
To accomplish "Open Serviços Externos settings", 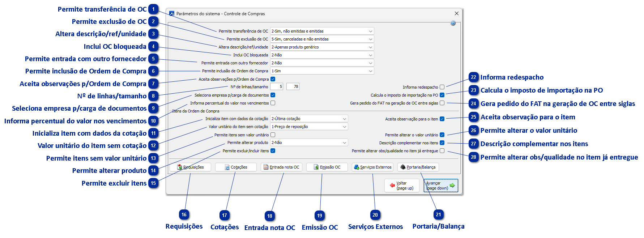I will click(372, 167).
